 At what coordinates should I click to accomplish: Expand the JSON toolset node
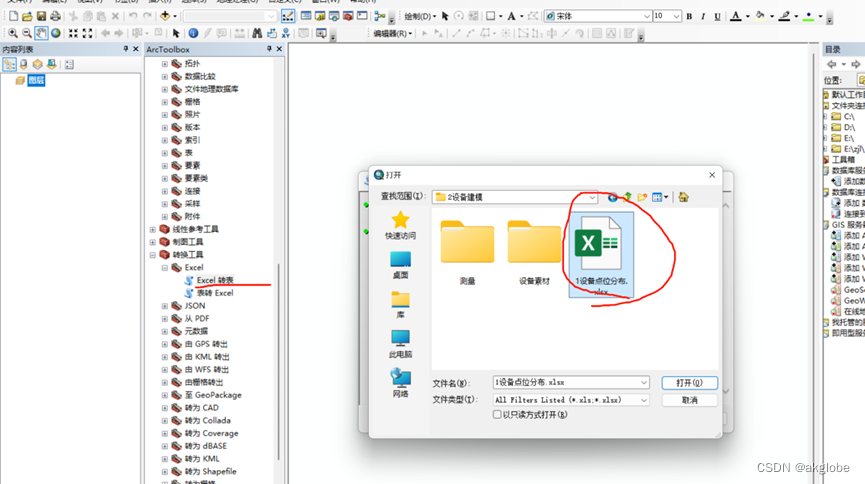coord(164,306)
